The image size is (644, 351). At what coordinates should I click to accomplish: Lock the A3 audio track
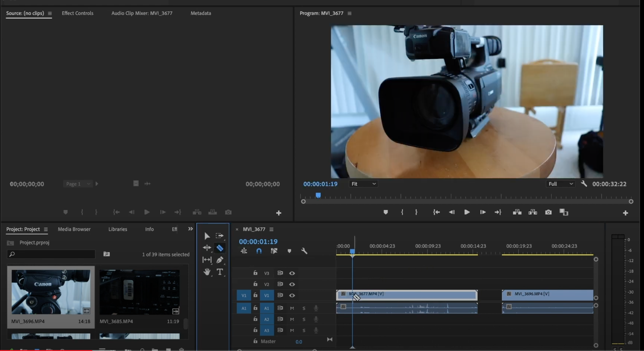pyautogui.click(x=255, y=330)
